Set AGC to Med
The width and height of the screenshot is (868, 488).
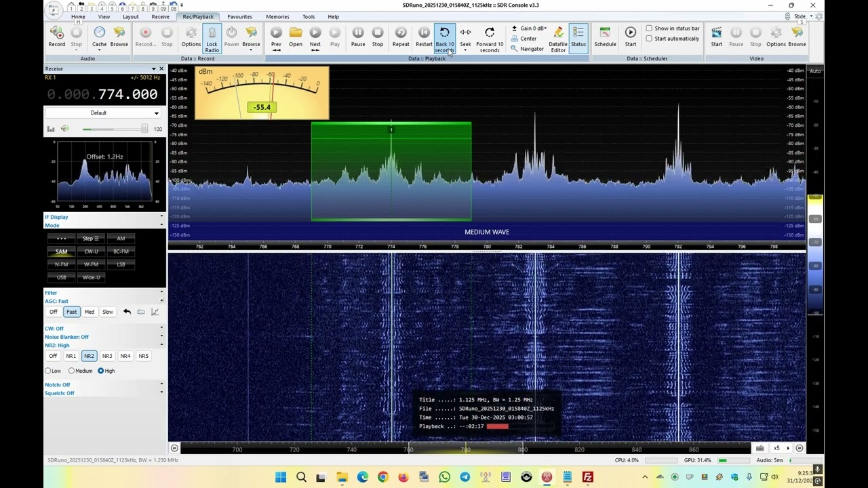(x=90, y=312)
